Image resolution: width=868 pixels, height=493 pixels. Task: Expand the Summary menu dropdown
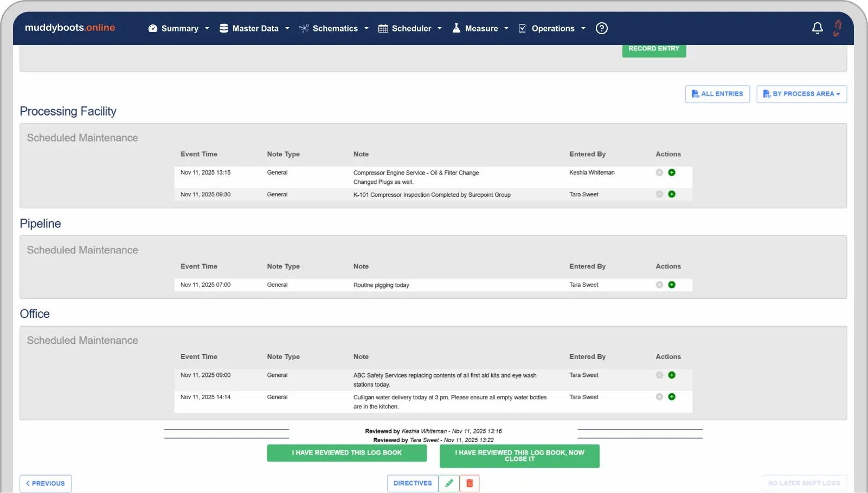pos(179,28)
